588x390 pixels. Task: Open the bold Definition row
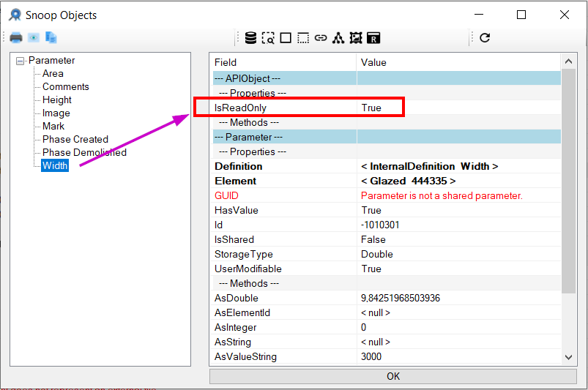point(387,166)
